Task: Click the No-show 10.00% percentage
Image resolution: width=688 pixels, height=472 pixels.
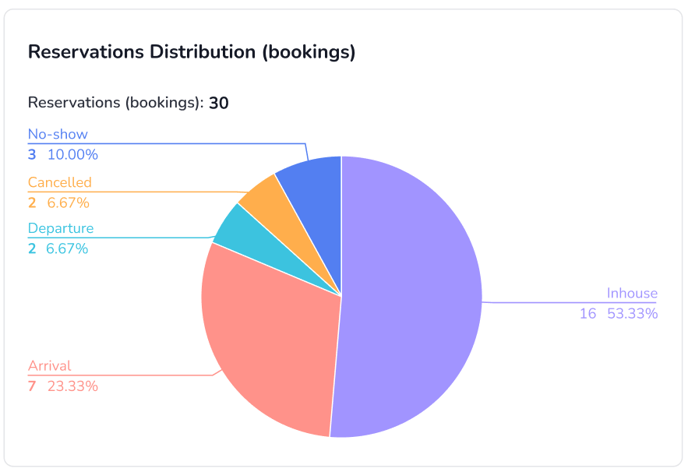Action: click(73, 154)
